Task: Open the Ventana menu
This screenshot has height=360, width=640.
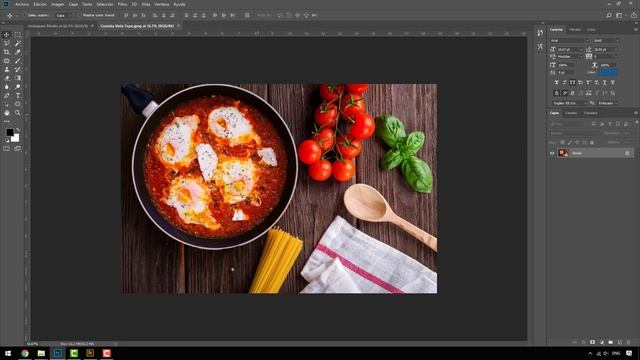Action: (162, 4)
